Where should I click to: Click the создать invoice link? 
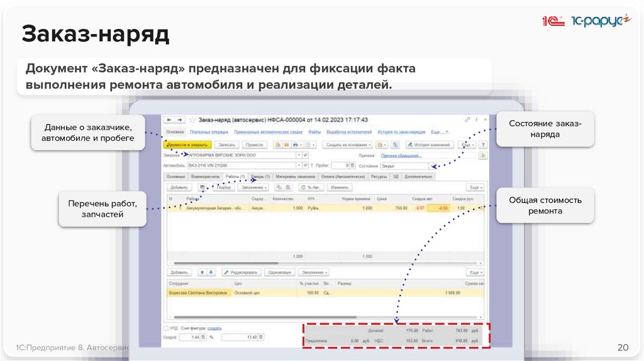[214, 328]
